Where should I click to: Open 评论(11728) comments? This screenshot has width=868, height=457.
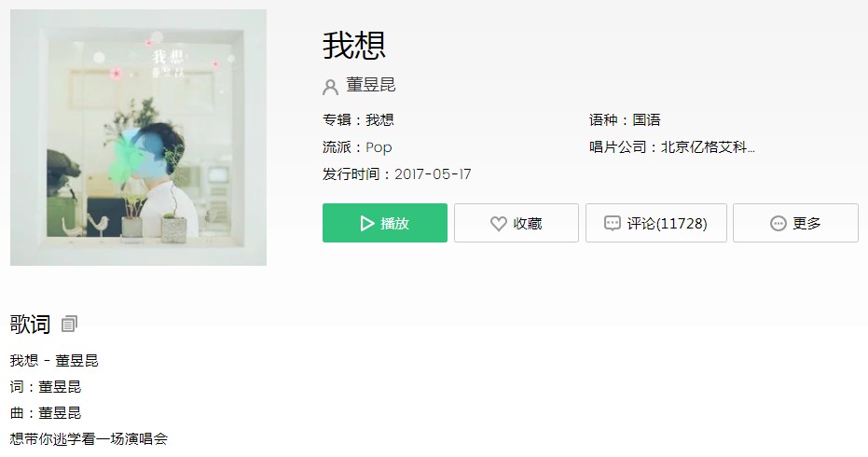click(656, 223)
